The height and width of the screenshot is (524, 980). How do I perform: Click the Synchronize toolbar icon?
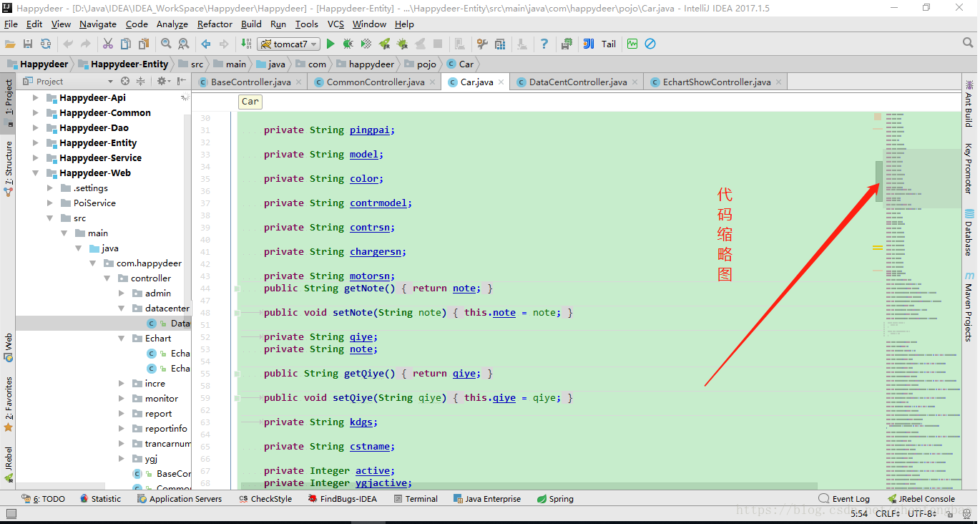coord(46,44)
